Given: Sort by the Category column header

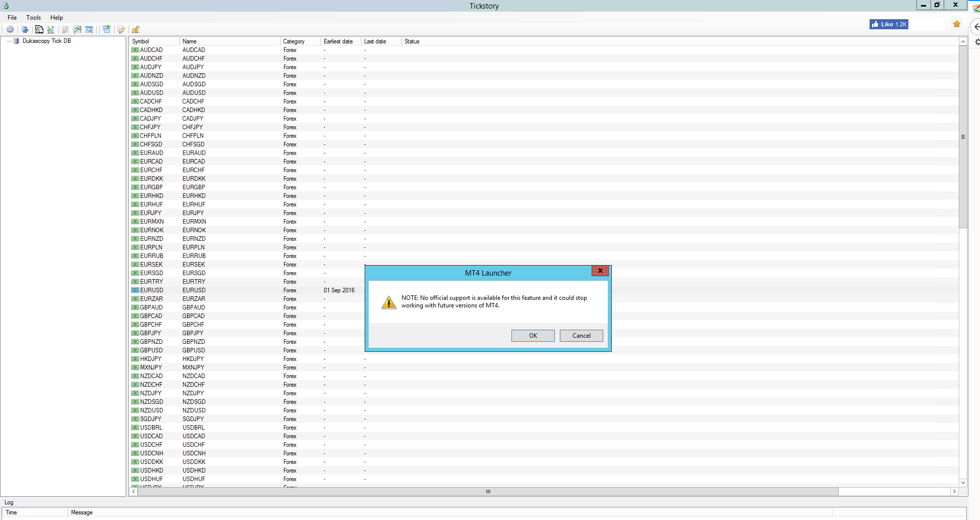Looking at the screenshot, I should pyautogui.click(x=300, y=41).
